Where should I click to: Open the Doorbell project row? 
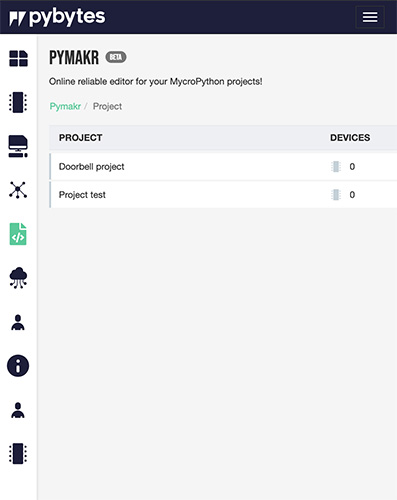click(x=223, y=167)
